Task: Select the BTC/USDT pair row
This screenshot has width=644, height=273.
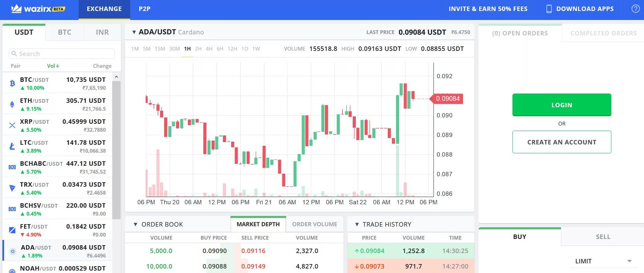Action: [57, 83]
